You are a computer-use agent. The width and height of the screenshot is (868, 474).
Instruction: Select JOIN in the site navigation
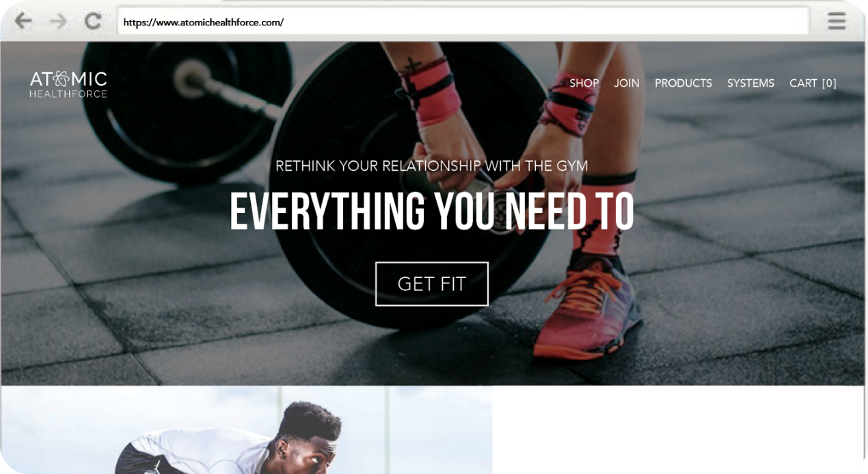pos(627,83)
